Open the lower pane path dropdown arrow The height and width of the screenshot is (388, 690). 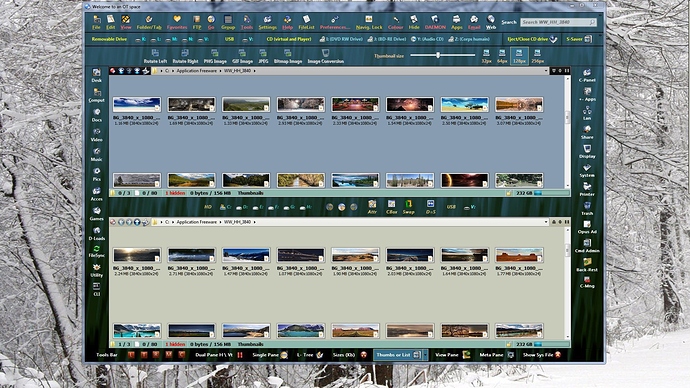point(546,222)
